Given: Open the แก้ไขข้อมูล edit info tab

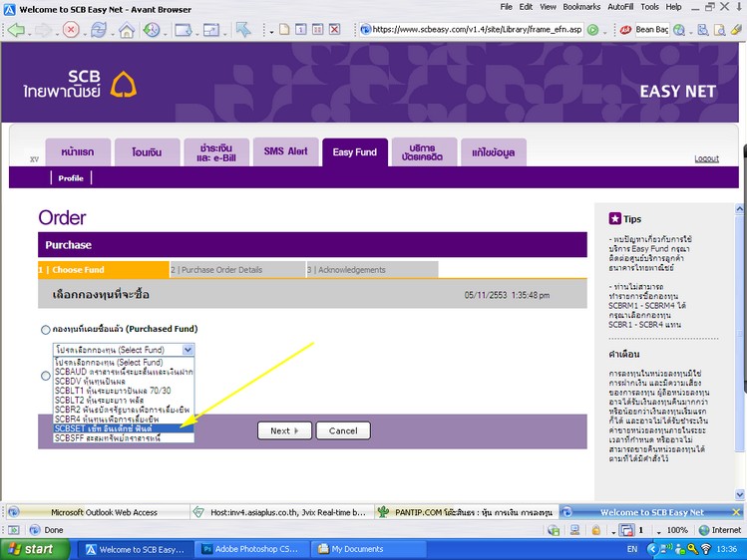Looking at the screenshot, I should [493, 152].
